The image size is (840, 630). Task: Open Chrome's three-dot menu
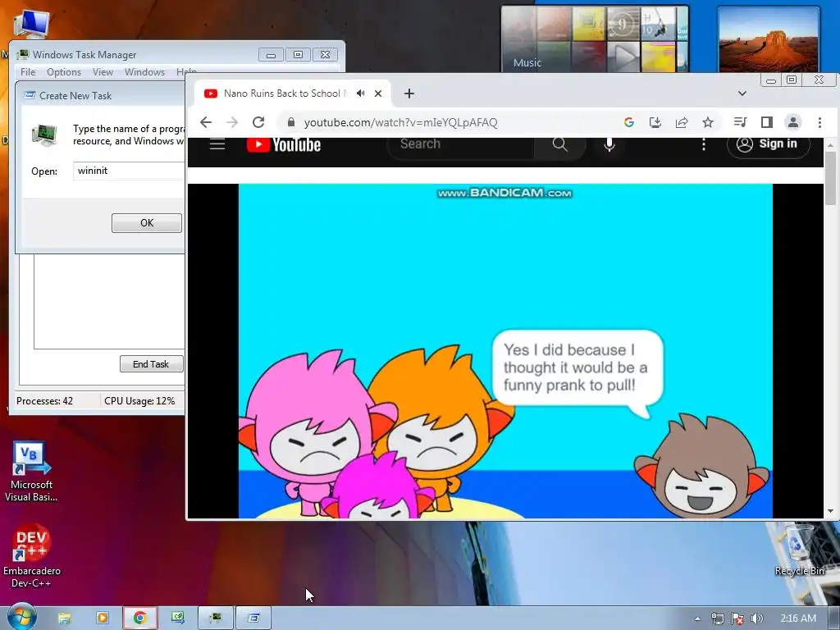tap(819, 122)
